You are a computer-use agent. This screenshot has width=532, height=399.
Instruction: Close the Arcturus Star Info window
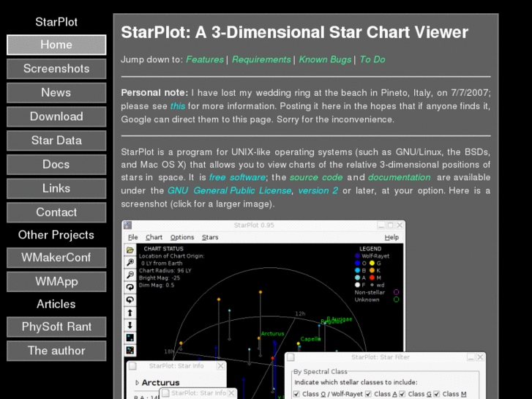220,366
